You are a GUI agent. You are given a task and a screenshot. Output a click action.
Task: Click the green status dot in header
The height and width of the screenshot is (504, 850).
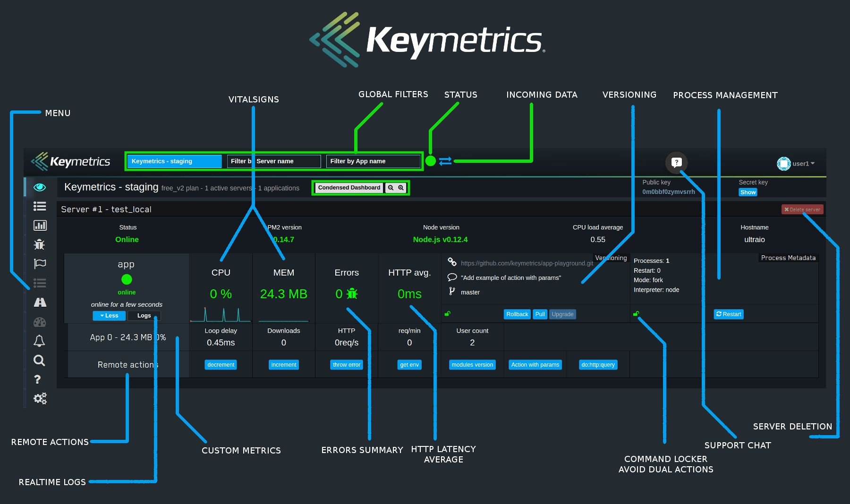click(x=431, y=161)
